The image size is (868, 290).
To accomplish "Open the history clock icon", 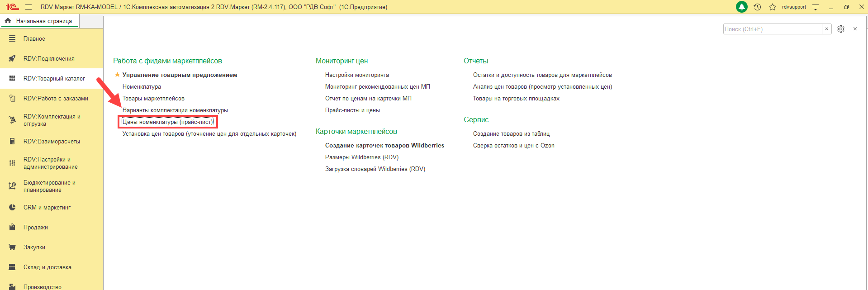I will point(757,7).
